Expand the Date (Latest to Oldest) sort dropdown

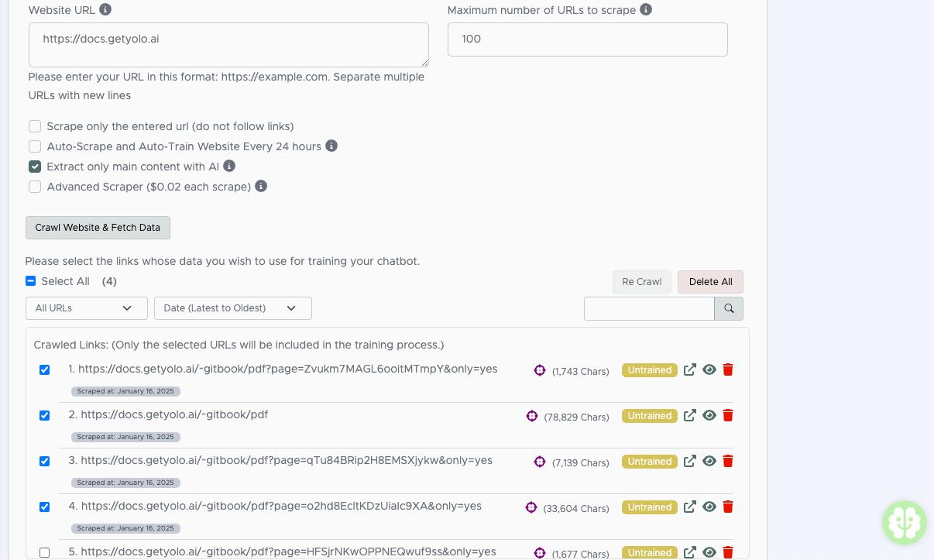pos(232,308)
